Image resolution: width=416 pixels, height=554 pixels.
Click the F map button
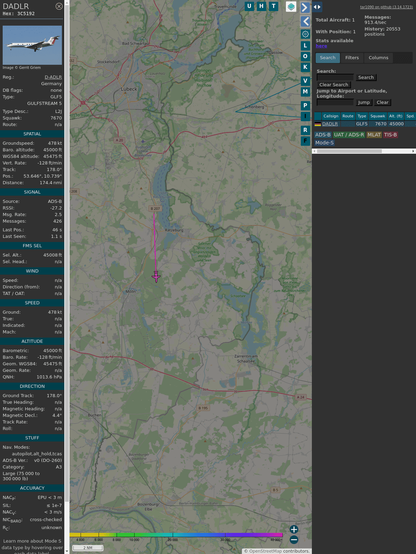pyautogui.click(x=305, y=141)
